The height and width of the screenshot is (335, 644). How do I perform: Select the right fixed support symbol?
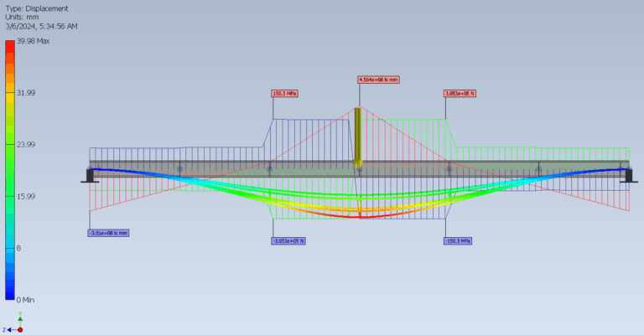click(x=626, y=175)
